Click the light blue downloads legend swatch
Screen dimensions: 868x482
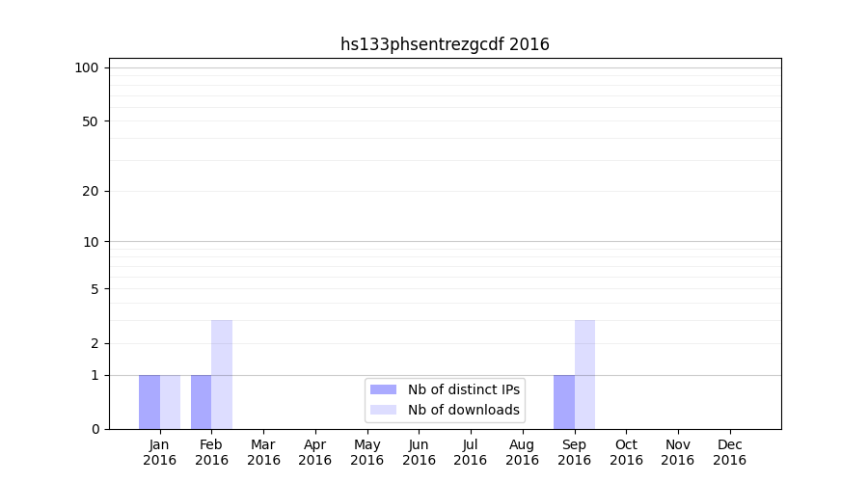coord(383,410)
